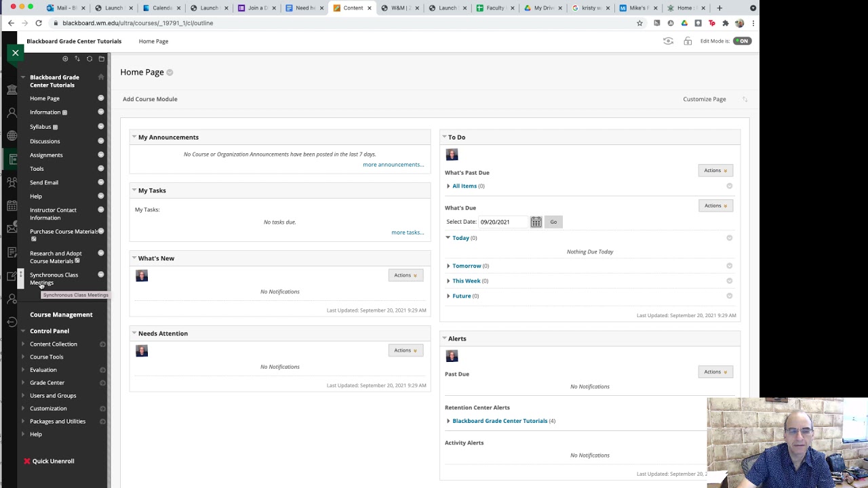This screenshot has width=868, height=488.
Task: Open the Organizations people icon in the left rail
Action: (x=12, y=182)
